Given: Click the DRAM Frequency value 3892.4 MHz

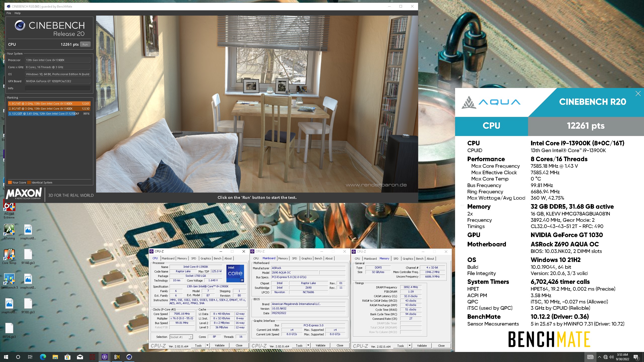Looking at the screenshot, I should 411,287.
